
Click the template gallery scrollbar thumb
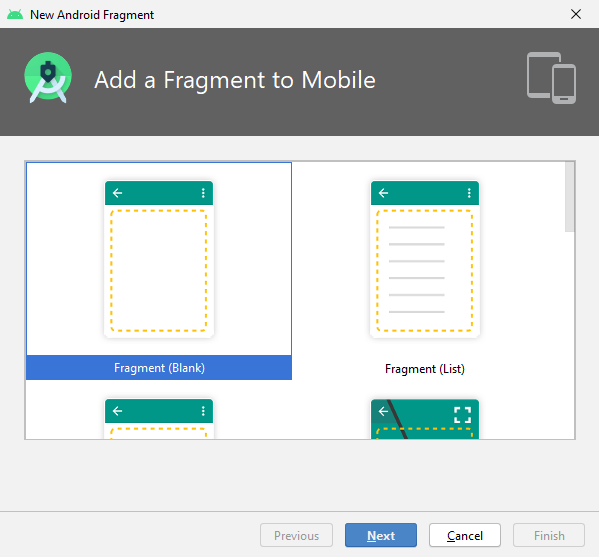tap(570, 196)
